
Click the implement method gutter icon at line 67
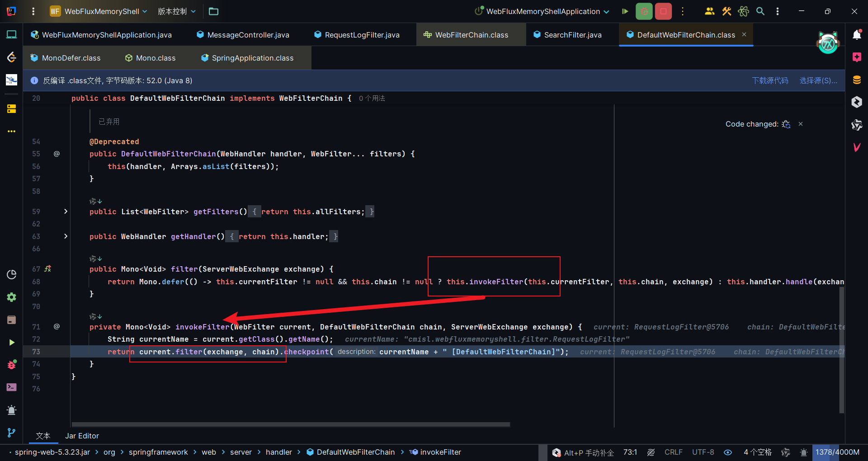(x=48, y=268)
